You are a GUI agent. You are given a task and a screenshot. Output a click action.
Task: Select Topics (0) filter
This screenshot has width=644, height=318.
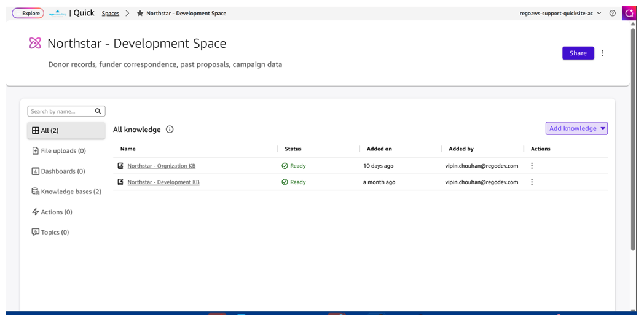(x=50, y=232)
